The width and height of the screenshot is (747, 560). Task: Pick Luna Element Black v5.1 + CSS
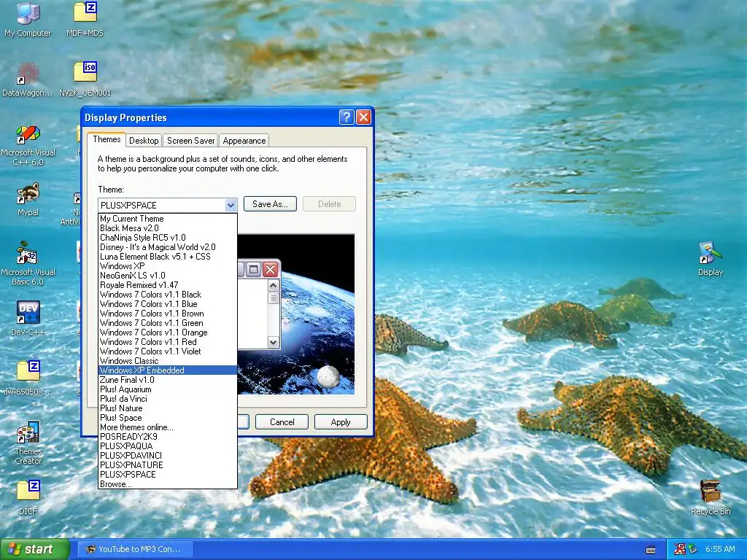click(168, 257)
